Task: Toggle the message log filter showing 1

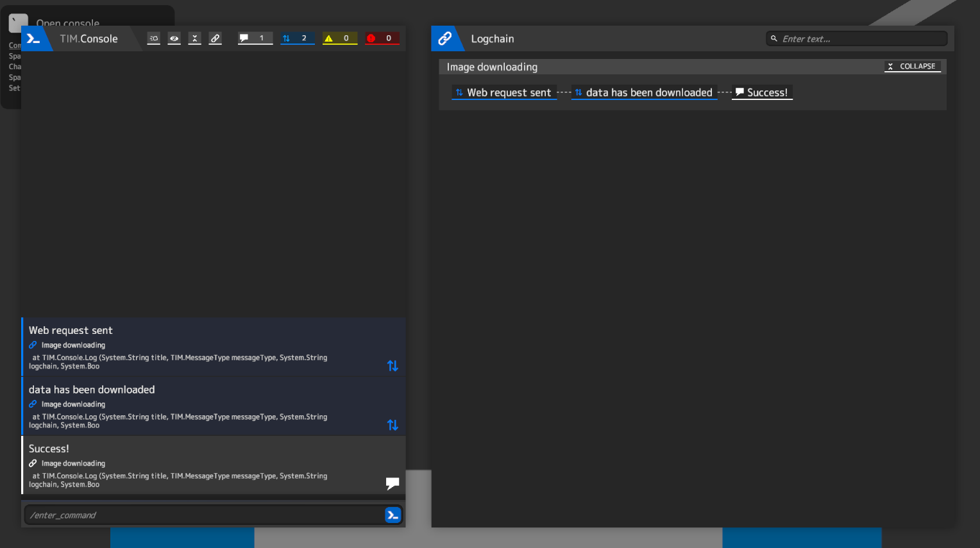Action: pos(255,38)
